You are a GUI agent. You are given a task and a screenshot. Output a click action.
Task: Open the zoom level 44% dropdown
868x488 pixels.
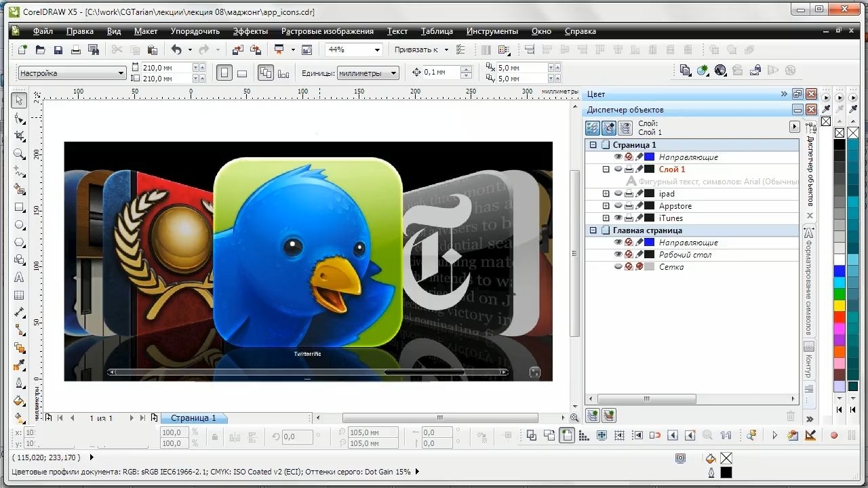tap(377, 49)
